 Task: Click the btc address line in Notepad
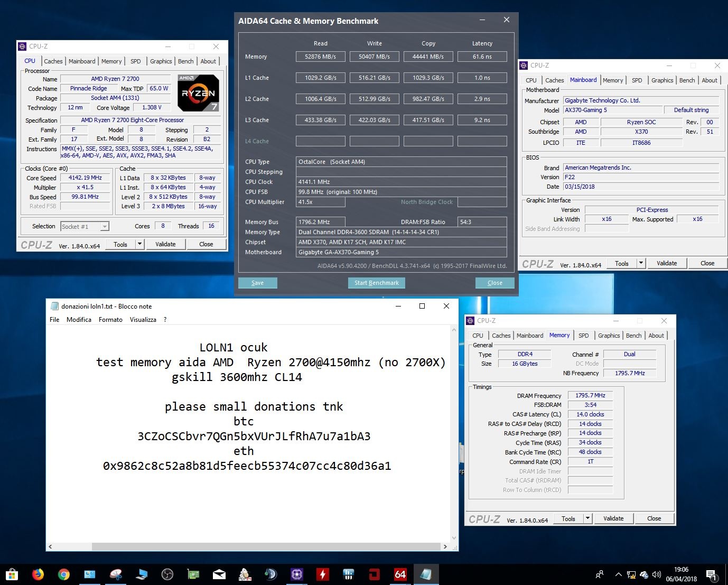tap(254, 437)
